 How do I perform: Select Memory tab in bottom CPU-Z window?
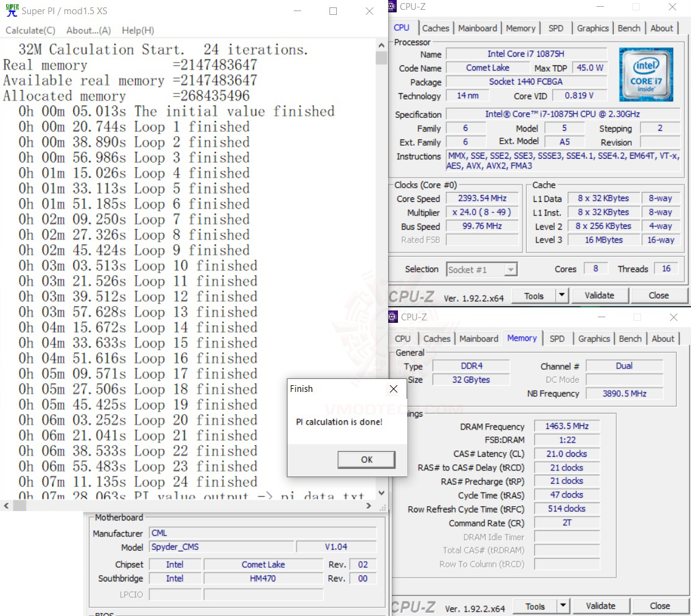(522, 338)
